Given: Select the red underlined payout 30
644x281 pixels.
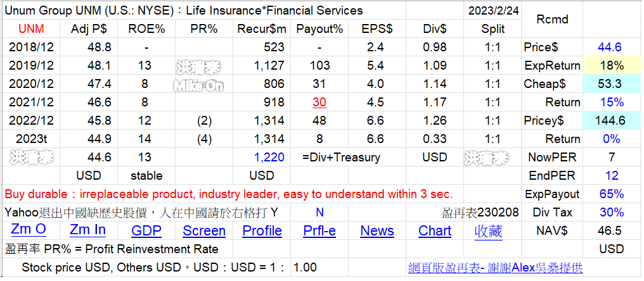Looking at the screenshot, I should pyautogui.click(x=319, y=102).
